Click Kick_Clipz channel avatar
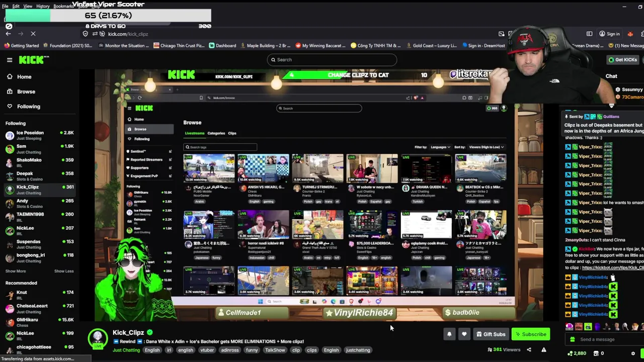This screenshot has width=644, height=362. pos(98,339)
